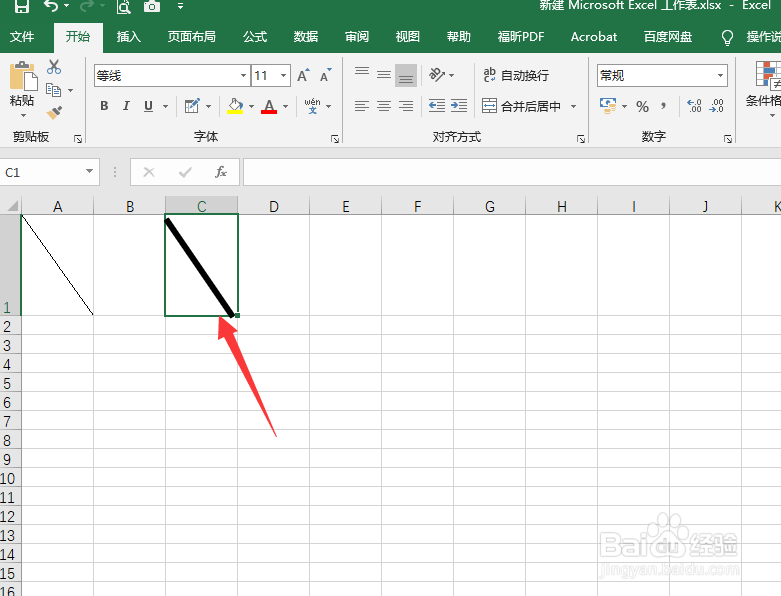Switch to the 数据 ribbon tab
The height and width of the screenshot is (596, 781).
306,37
